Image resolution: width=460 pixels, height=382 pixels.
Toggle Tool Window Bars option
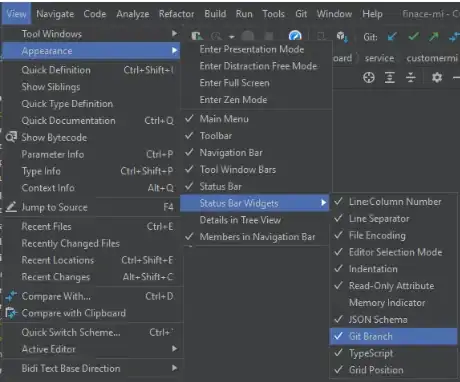[256, 170]
